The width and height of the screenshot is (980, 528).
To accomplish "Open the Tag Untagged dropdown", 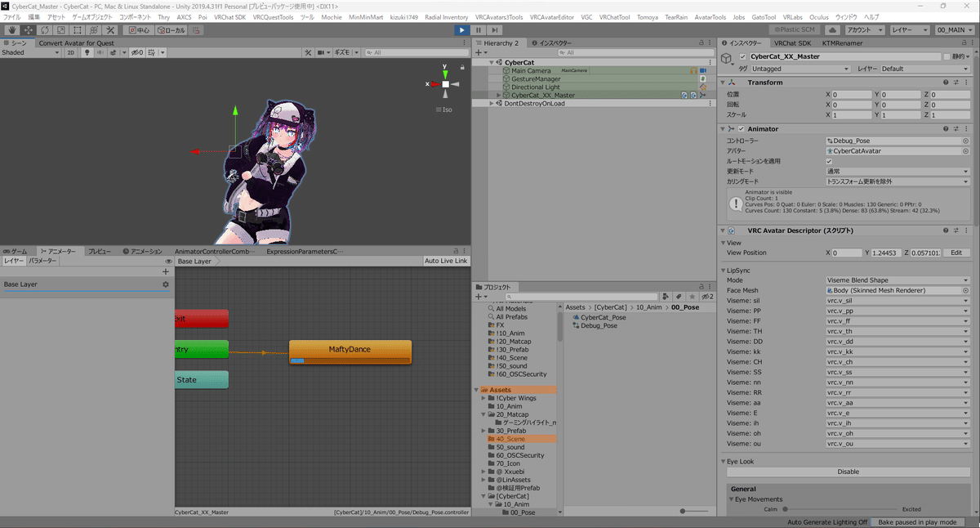I will pos(802,69).
